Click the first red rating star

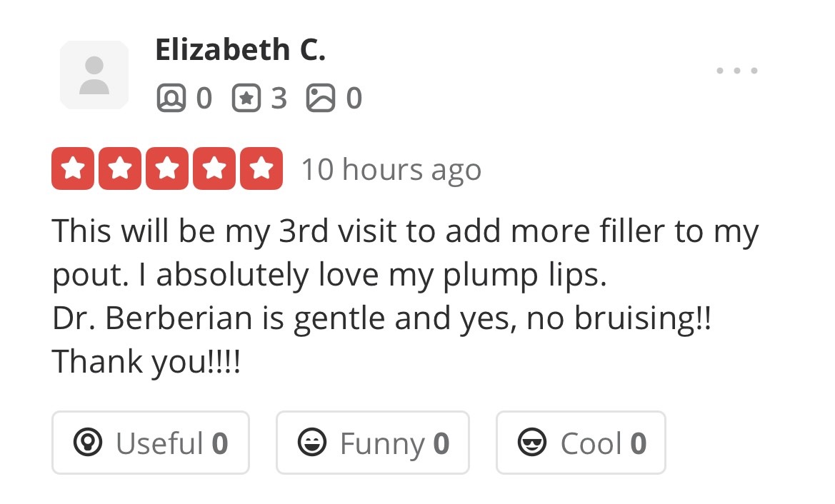73,169
